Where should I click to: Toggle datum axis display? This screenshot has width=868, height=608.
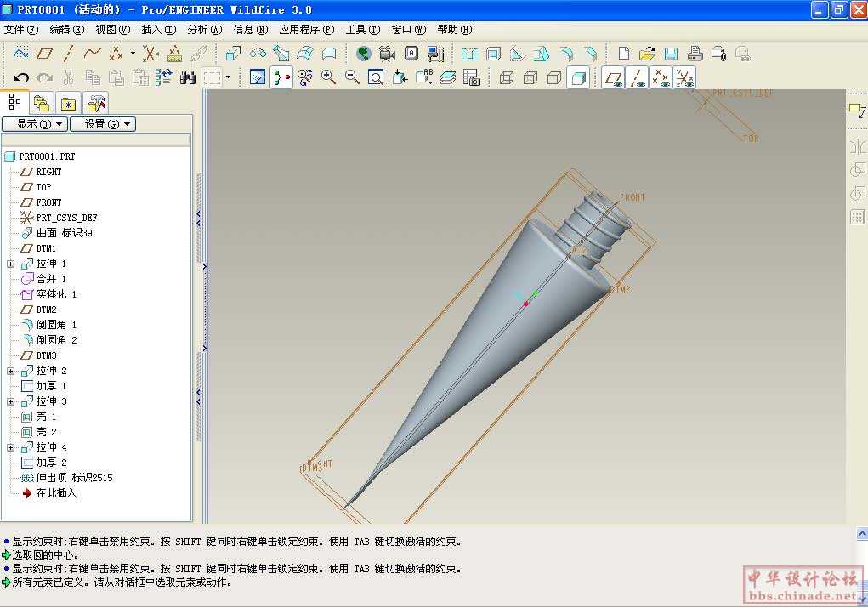point(637,77)
